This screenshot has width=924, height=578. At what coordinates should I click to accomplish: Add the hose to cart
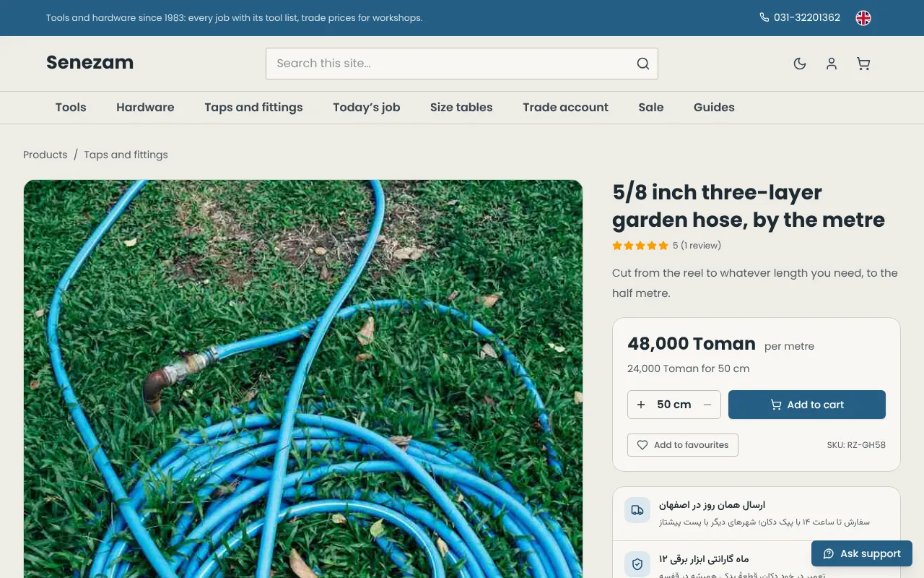point(807,405)
